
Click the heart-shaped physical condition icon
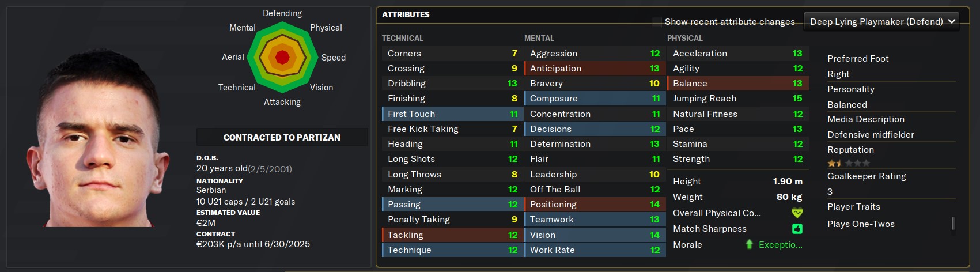pos(797,213)
